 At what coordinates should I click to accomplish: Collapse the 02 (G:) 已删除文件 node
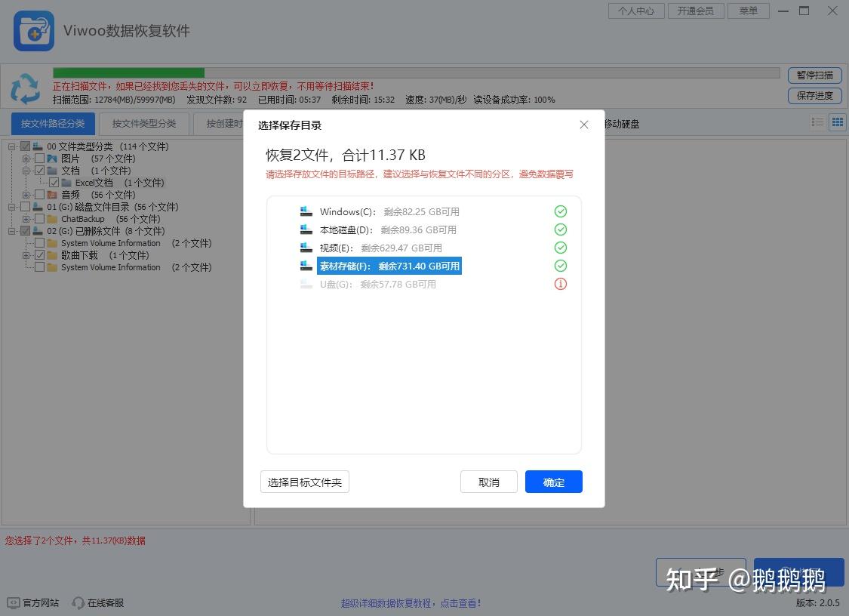point(11,231)
